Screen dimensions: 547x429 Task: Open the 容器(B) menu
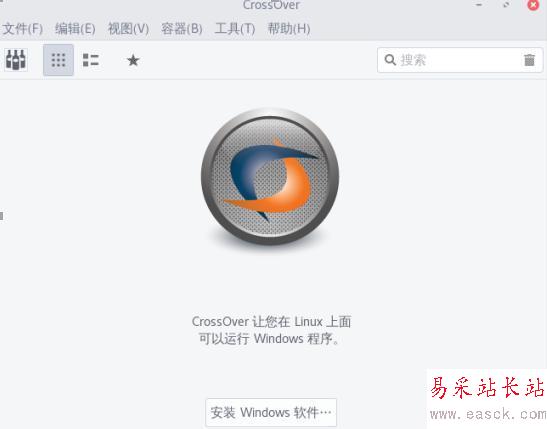click(182, 29)
